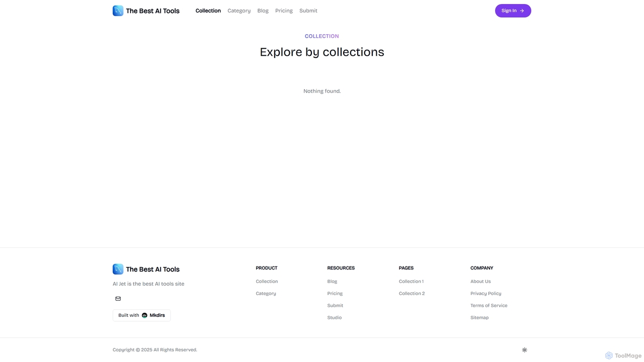Viewport: 644px width, 362px height.
Task: Click the purple COLLECTION label
Action: tap(322, 36)
